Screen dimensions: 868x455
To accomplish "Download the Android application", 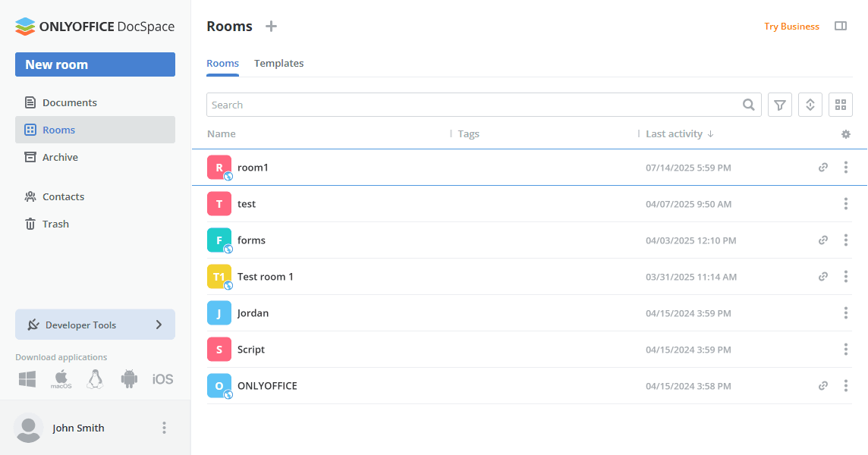I will click(x=129, y=379).
